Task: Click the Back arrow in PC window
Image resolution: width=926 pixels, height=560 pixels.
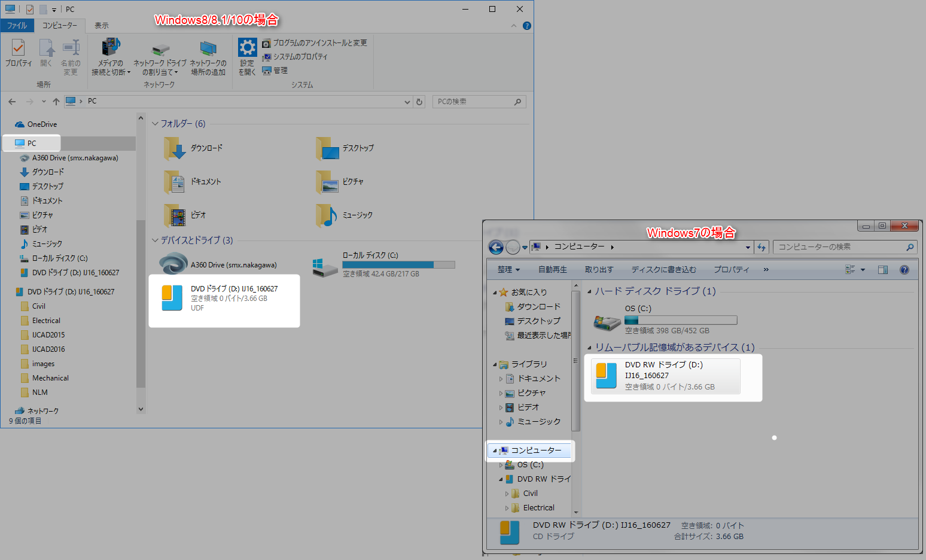Action: point(13,102)
